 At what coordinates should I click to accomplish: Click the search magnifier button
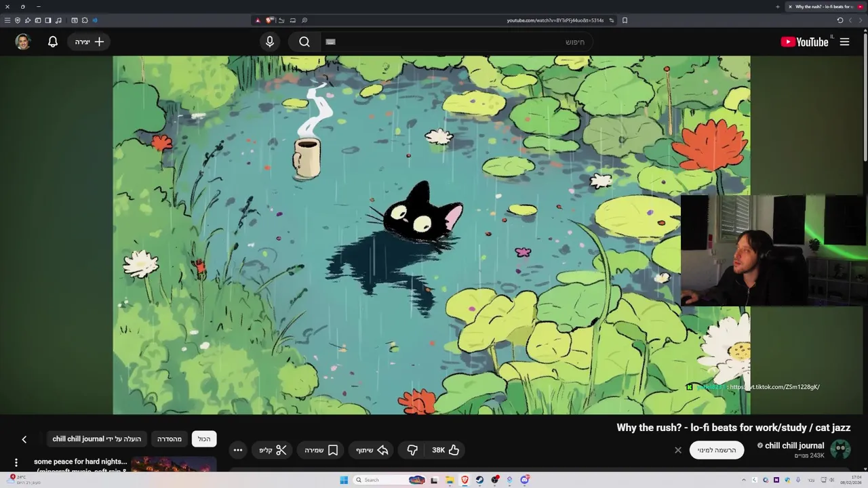click(304, 42)
